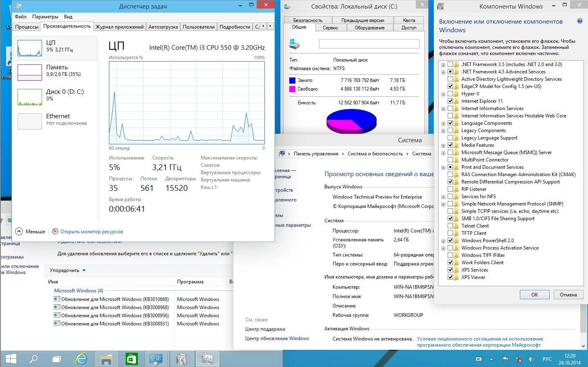Image resolution: width=588 pixels, height=367 pixels.
Task: Click OK in Компоненты Windows
Action: pyautogui.click(x=535, y=294)
